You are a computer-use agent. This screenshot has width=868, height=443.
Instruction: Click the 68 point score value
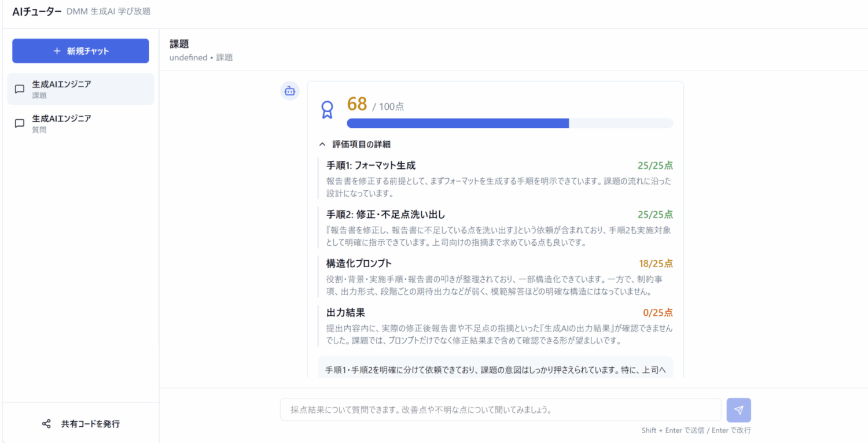pyautogui.click(x=357, y=104)
